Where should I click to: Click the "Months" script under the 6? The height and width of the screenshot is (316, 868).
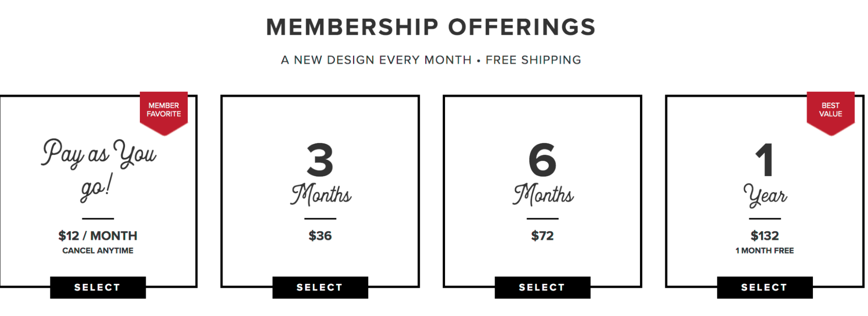tap(543, 195)
